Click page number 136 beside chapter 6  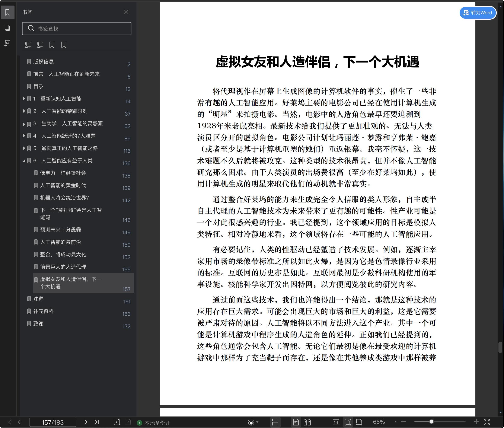126,163
